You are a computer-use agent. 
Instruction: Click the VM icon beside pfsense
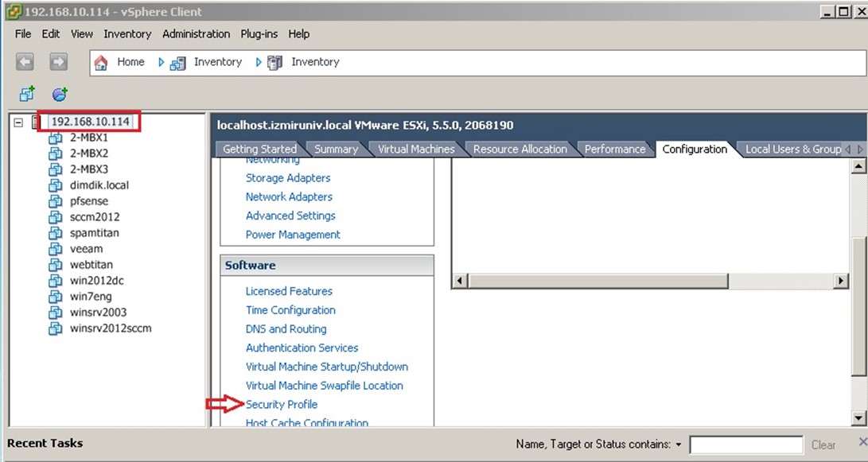[56, 201]
